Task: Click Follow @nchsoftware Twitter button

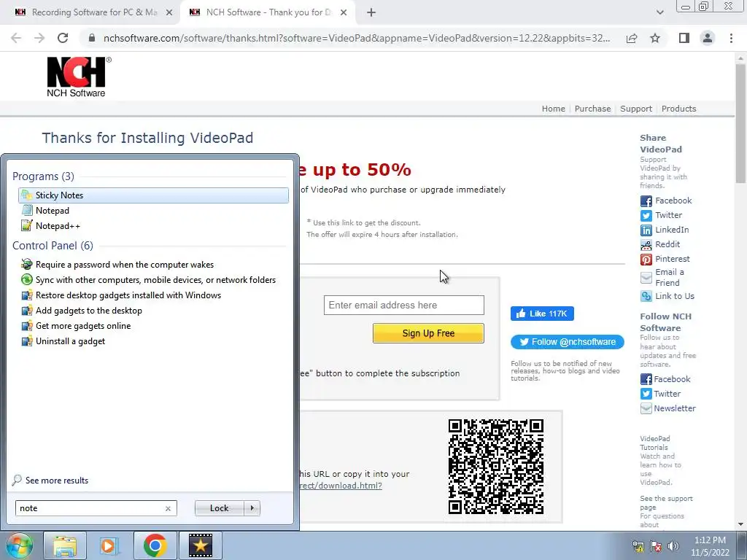Action: 567,342
